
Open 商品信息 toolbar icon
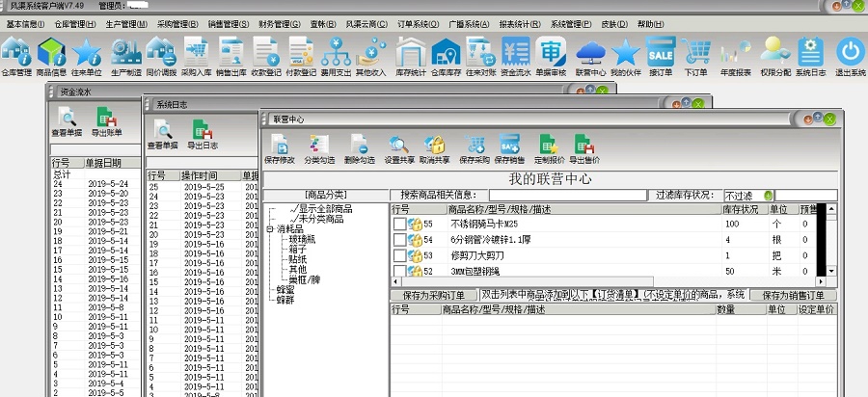[51, 57]
